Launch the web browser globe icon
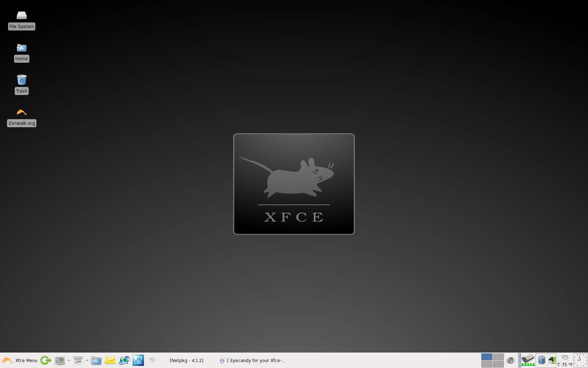Screen dimensions: 588x368 [x=124, y=360]
